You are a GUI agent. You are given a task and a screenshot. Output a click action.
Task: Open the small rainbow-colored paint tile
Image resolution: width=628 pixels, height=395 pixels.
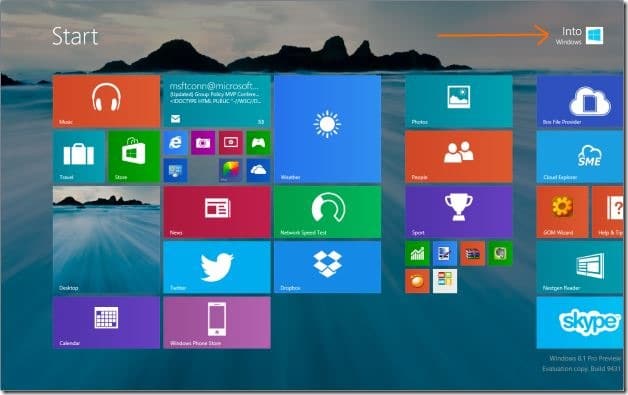pos(231,170)
